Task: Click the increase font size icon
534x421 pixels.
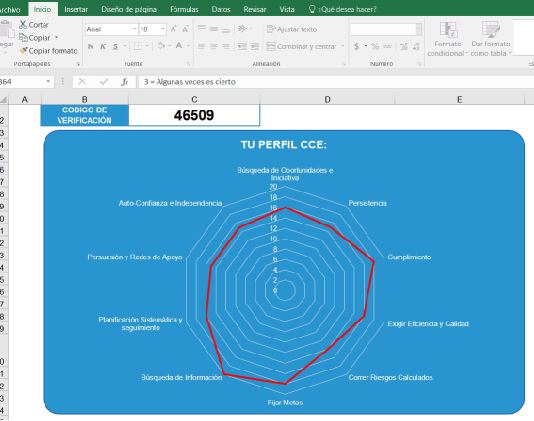Action: tap(173, 29)
